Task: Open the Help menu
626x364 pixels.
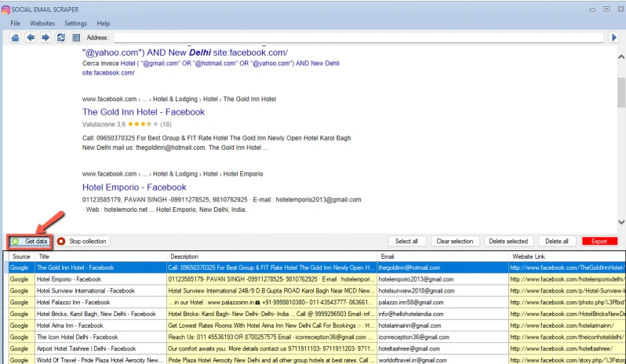Action: (x=103, y=24)
